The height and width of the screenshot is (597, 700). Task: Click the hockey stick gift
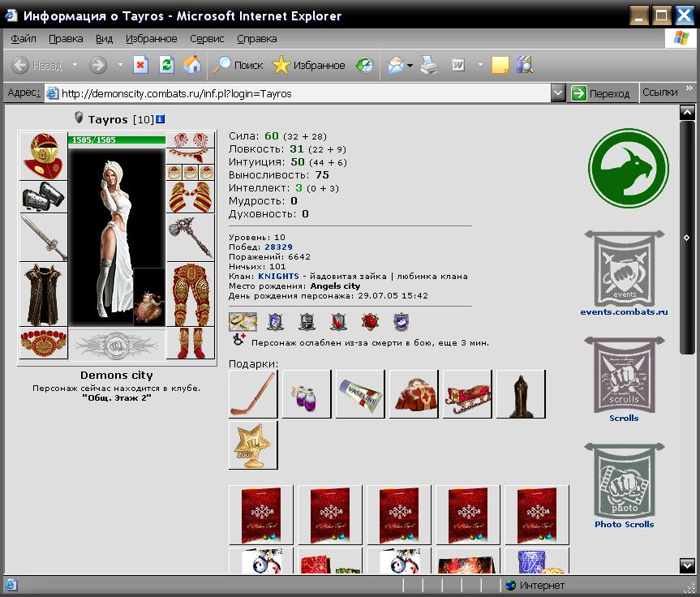click(253, 394)
